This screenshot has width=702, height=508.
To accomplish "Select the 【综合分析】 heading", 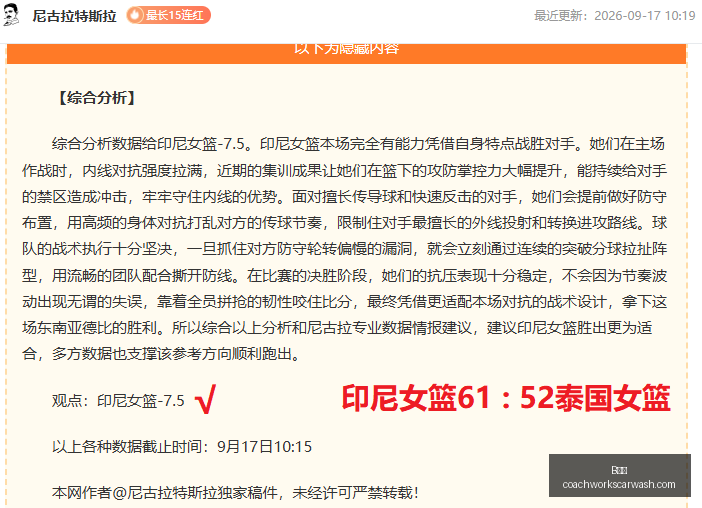I will (x=97, y=98).
